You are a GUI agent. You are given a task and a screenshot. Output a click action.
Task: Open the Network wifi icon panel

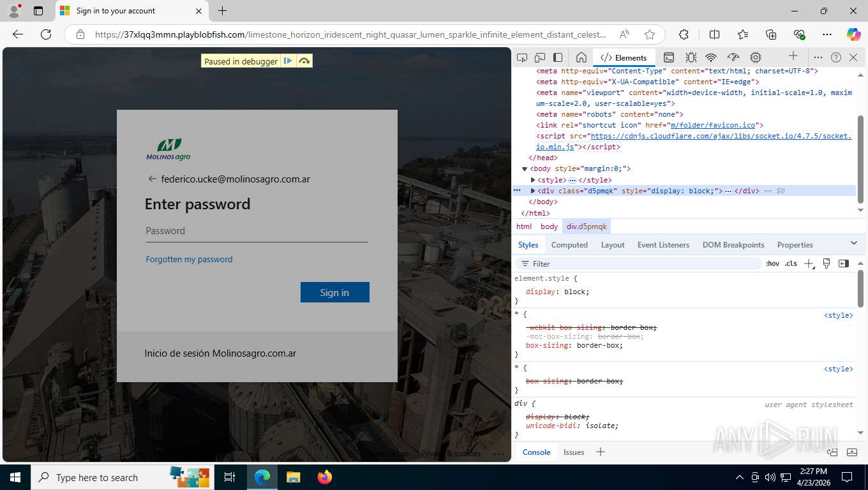712,57
